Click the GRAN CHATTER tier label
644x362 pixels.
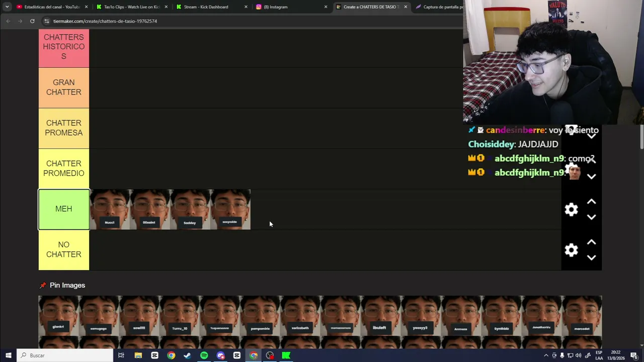pos(64,87)
